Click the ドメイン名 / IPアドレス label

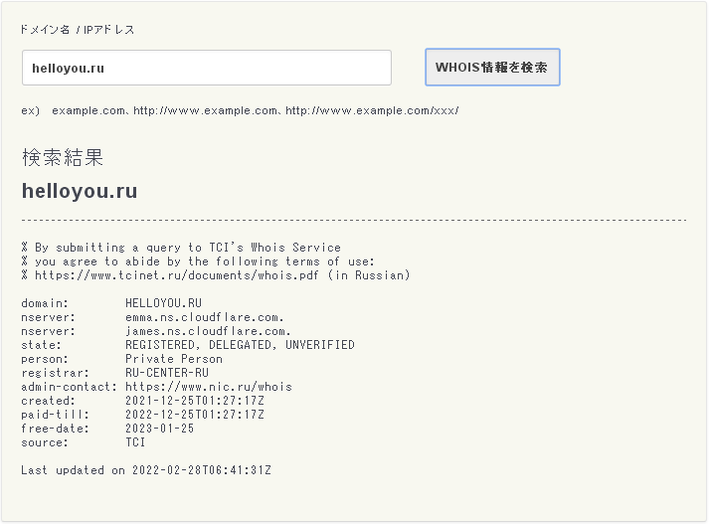pos(78,30)
